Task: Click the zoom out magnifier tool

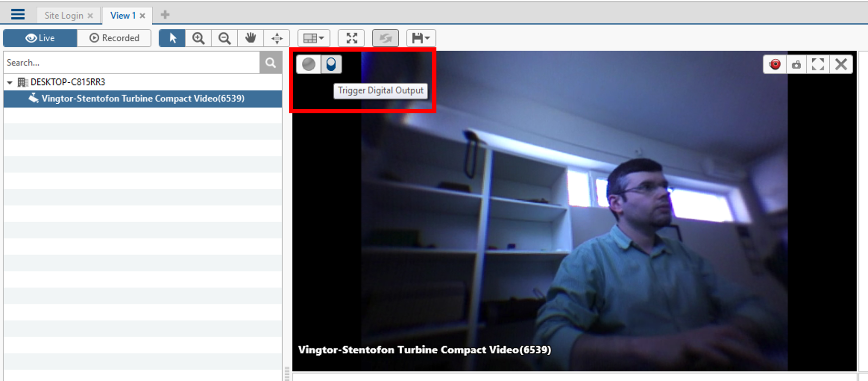Action: (224, 38)
